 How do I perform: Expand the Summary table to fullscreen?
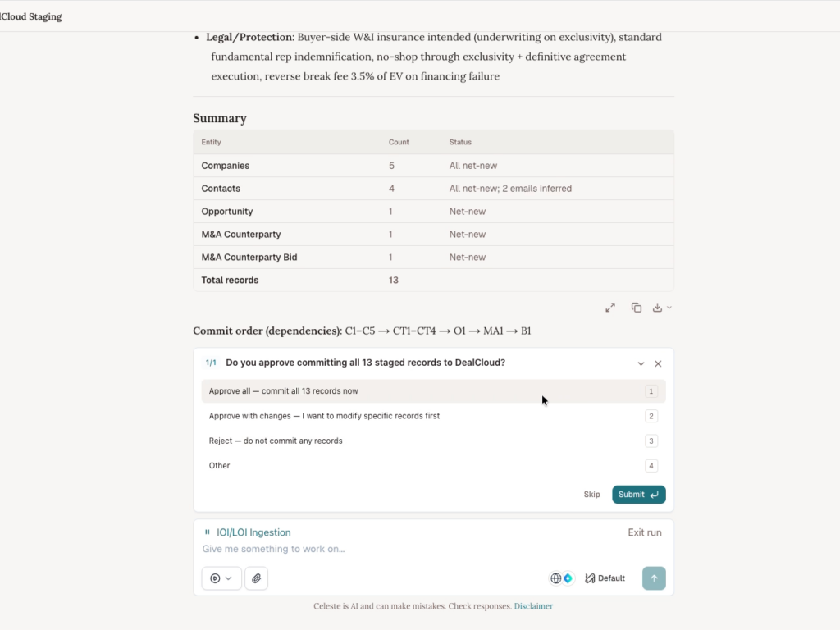pos(610,308)
